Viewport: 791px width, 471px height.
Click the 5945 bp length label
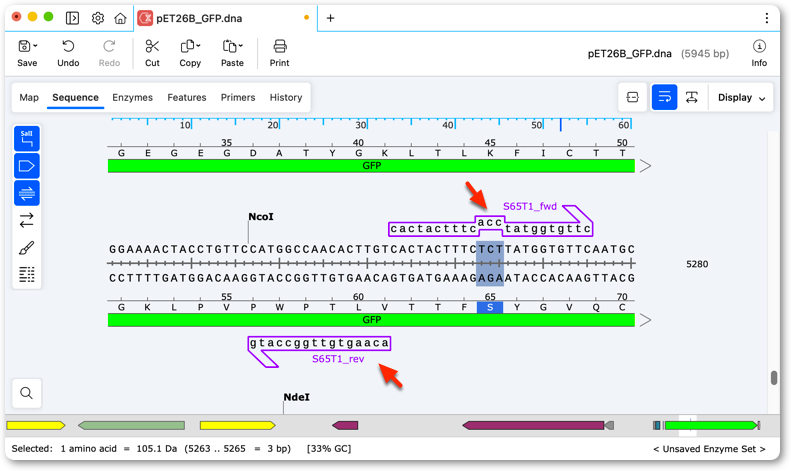(x=705, y=53)
